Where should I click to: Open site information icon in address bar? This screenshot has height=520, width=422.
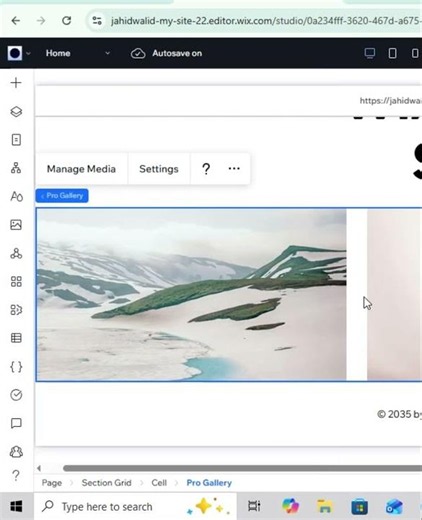coord(97,21)
